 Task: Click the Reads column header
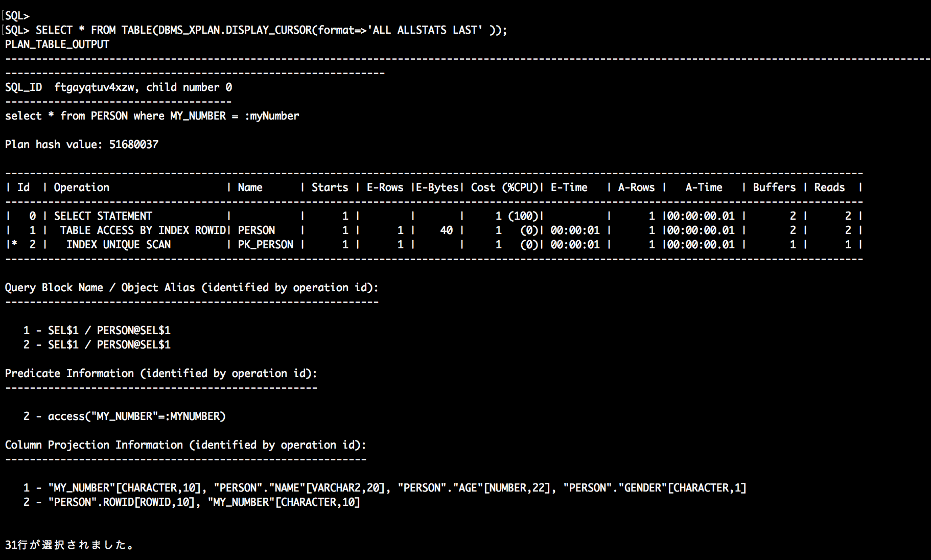829,188
